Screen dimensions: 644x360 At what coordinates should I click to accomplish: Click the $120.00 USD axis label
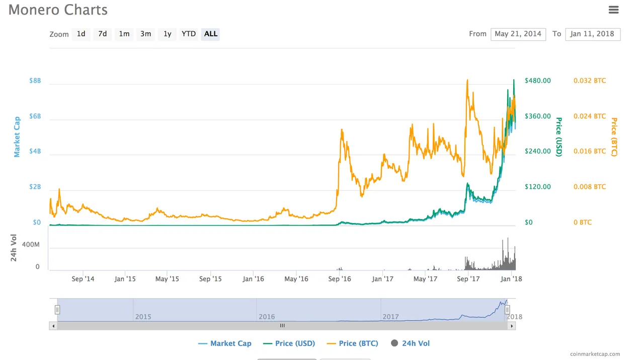point(538,187)
